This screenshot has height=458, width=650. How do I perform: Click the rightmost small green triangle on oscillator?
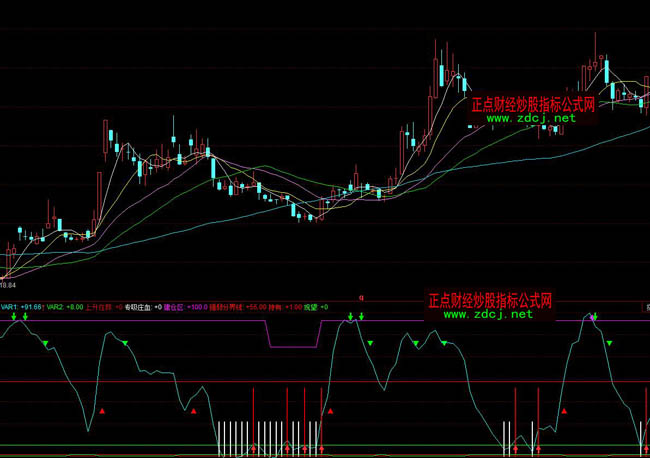[609, 344]
